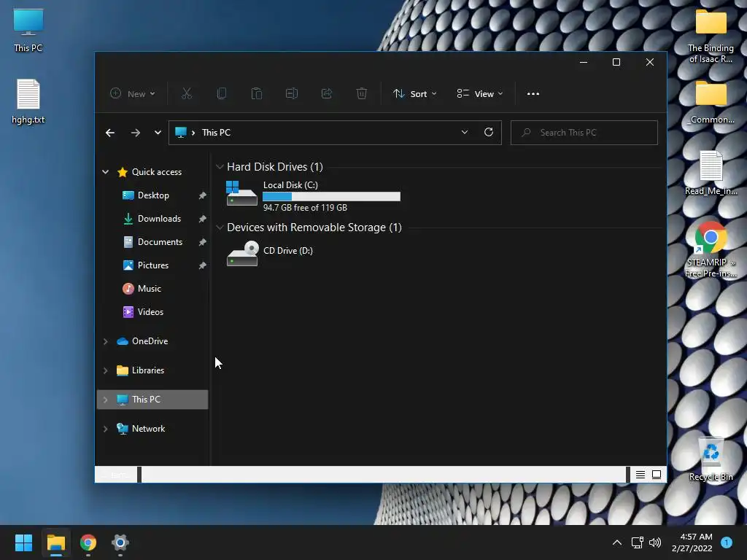Click the Search This PC field
The image size is (747, 560).
pyautogui.click(x=584, y=133)
